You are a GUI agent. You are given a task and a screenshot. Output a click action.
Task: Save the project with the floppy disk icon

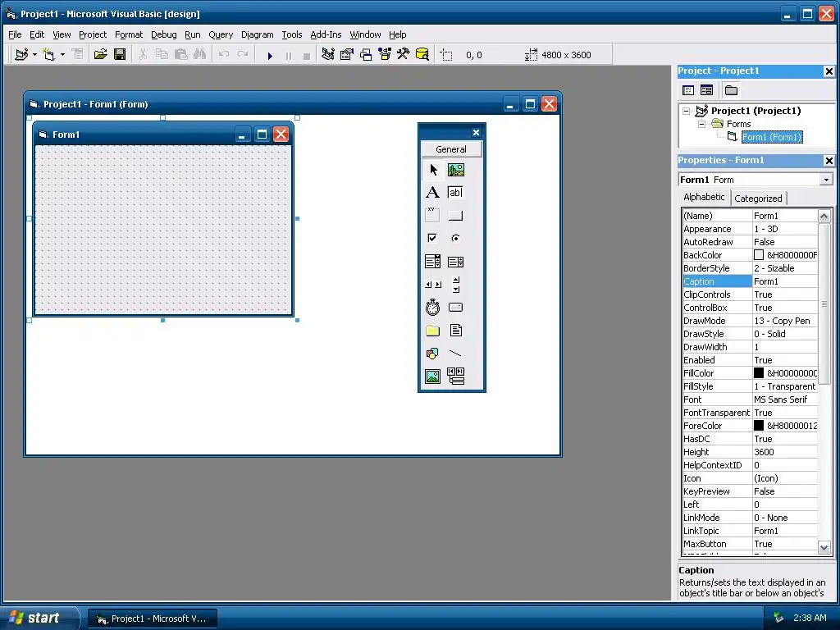click(120, 55)
